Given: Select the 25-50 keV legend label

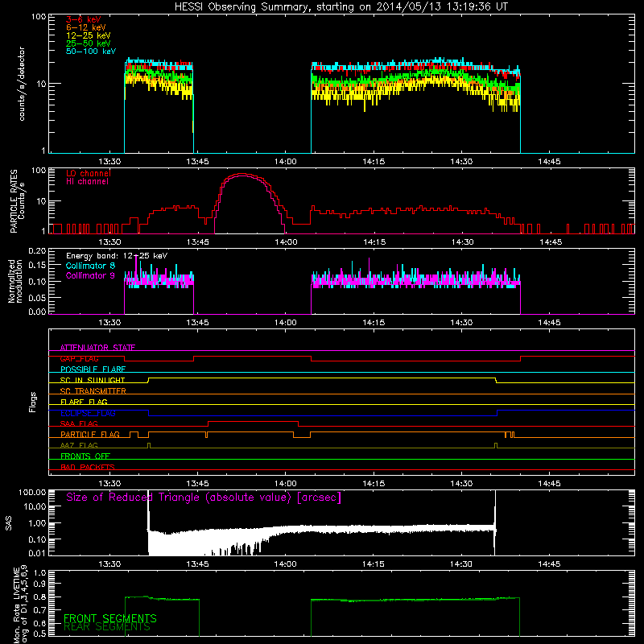Looking at the screenshot, I should (x=89, y=43).
